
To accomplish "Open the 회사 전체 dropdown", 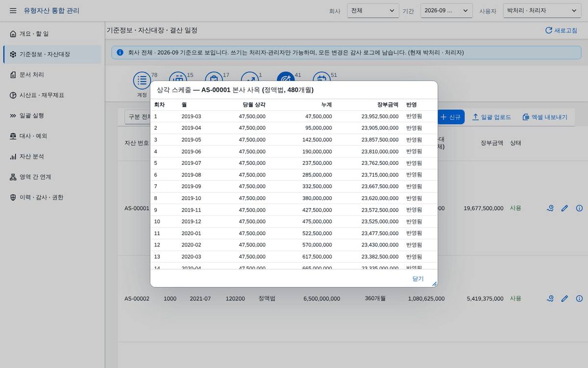I will (x=373, y=11).
